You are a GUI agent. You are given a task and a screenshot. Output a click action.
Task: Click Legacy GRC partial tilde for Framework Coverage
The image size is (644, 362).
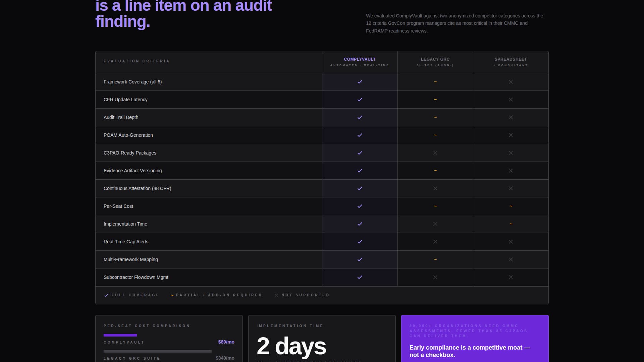tap(435, 82)
